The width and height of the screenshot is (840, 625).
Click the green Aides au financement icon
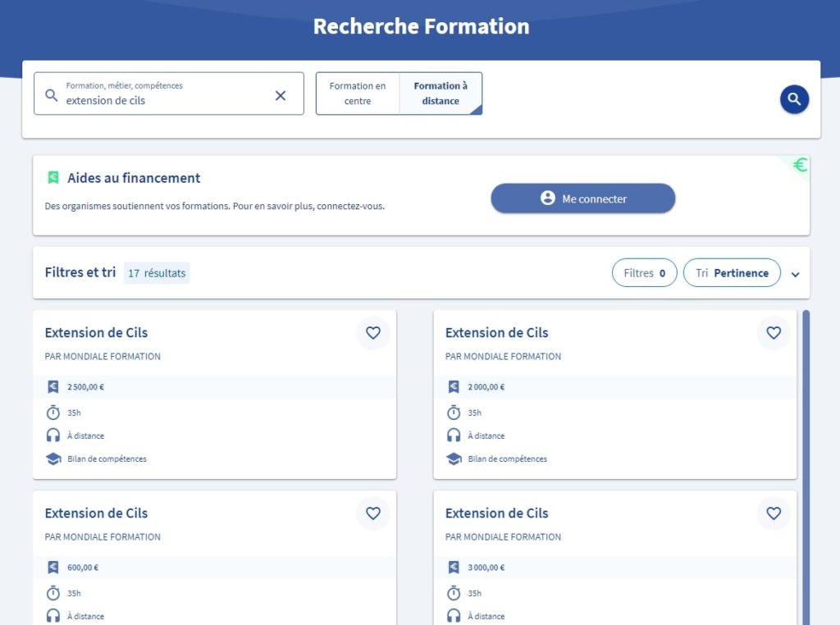(x=53, y=177)
